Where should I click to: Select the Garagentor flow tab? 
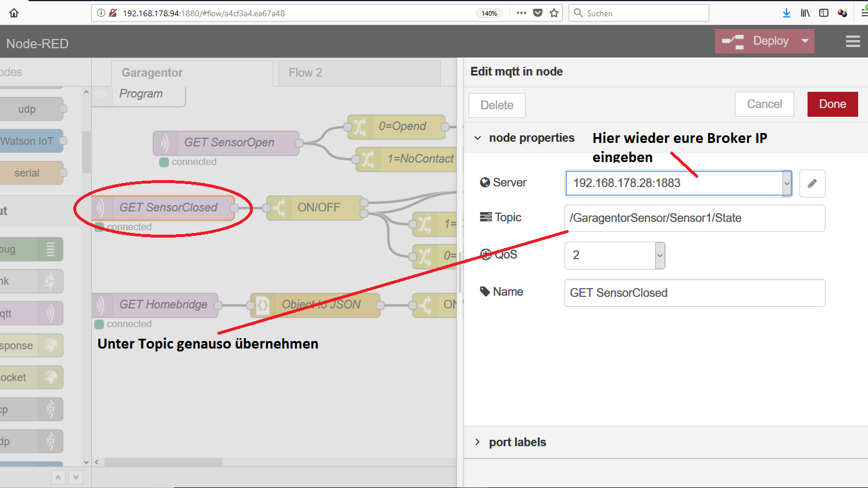152,73
